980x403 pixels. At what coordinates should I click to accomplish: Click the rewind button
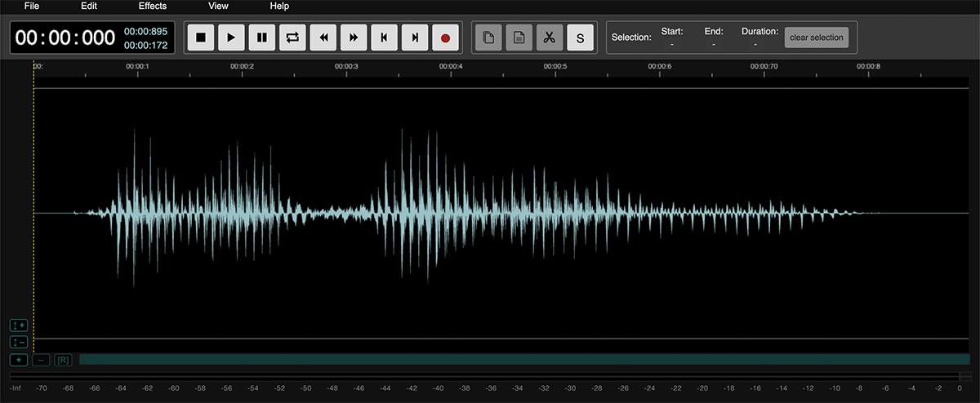323,38
